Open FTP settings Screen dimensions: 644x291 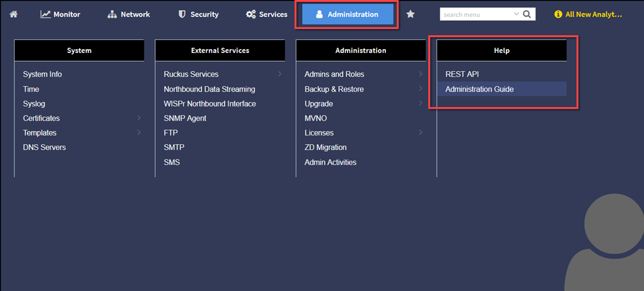171,133
